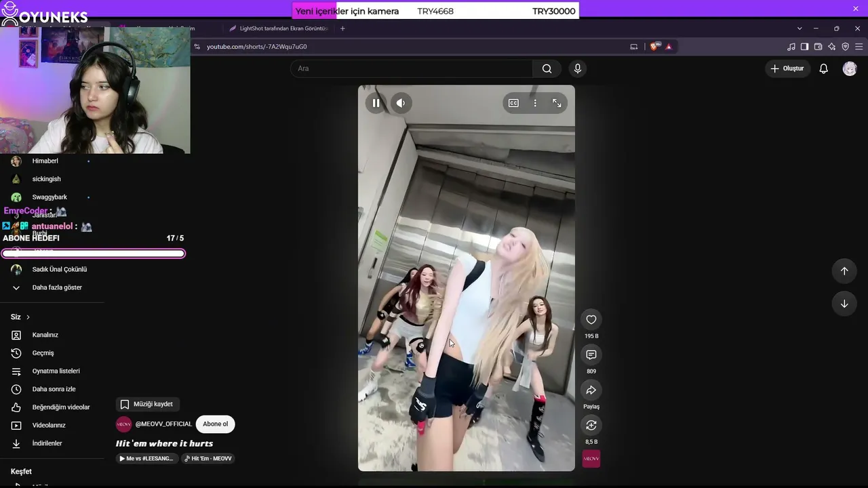Save the music with Müziği kaydet
The height and width of the screenshot is (488, 868).
tap(146, 404)
